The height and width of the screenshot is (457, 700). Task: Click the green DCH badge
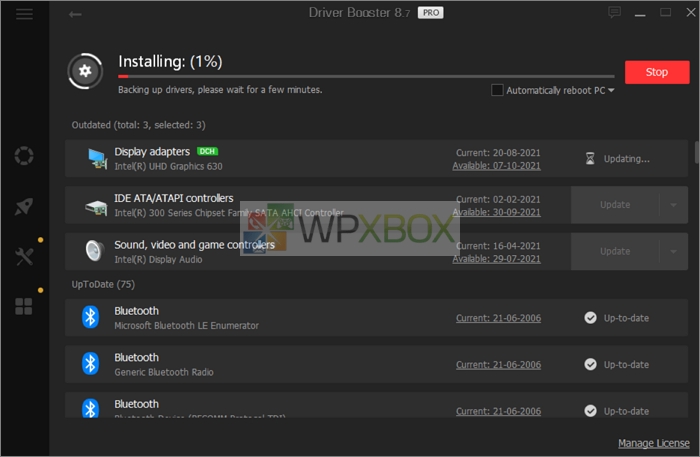point(207,151)
